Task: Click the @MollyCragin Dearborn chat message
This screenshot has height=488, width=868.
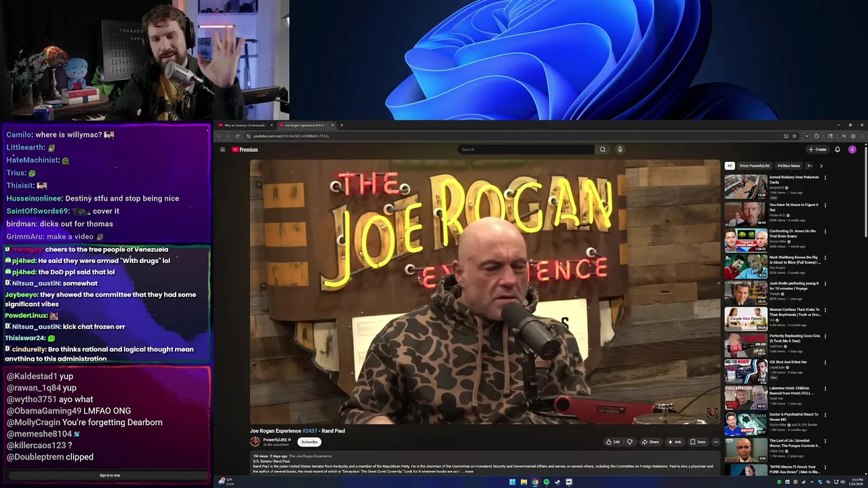Action: (x=85, y=422)
